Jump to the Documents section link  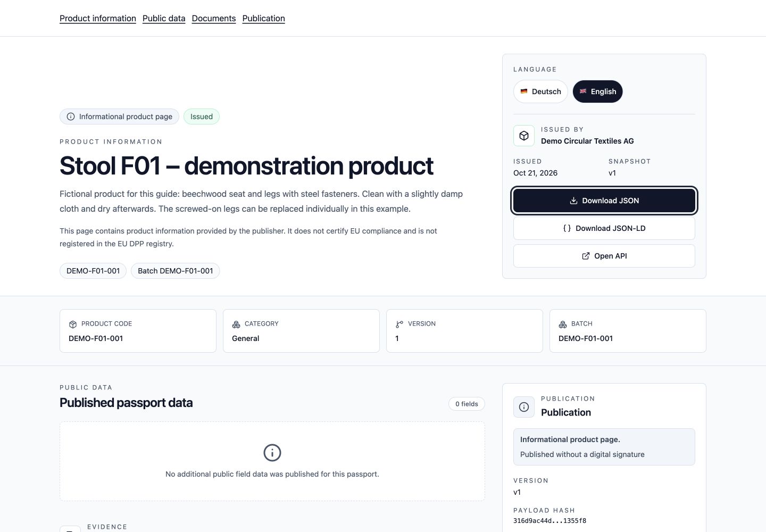point(214,18)
